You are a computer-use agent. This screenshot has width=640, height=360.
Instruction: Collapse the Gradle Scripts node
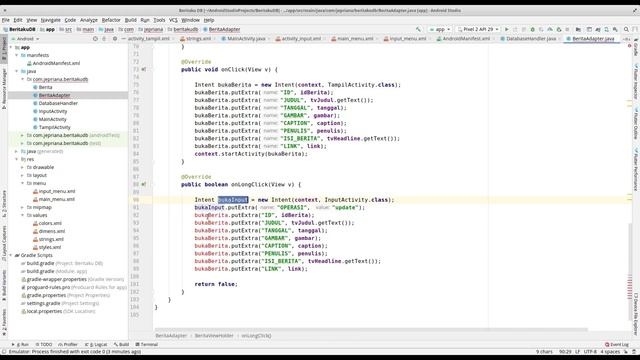[x=11, y=255]
